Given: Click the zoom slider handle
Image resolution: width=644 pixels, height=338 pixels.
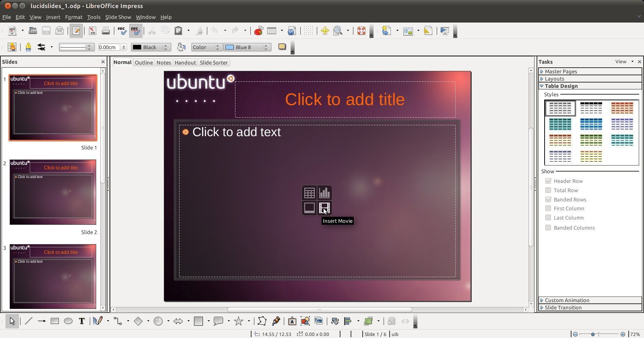Looking at the screenshot, I should click(x=593, y=334).
